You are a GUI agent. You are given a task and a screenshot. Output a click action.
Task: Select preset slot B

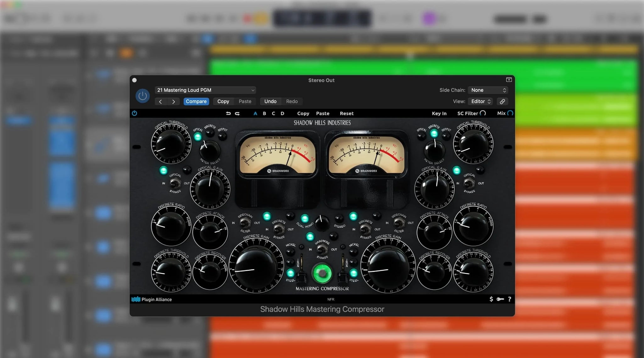click(264, 113)
